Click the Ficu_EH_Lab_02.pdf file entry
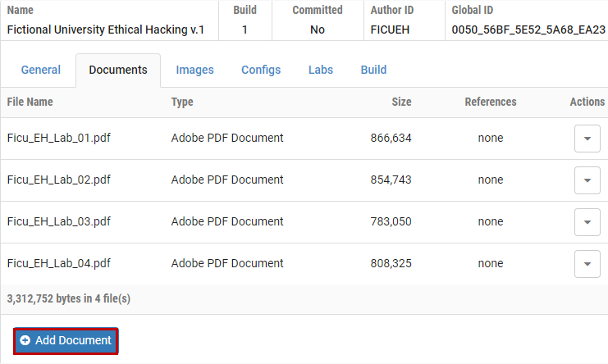The image size is (608, 364). pyautogui.click(x=58, y=180)
